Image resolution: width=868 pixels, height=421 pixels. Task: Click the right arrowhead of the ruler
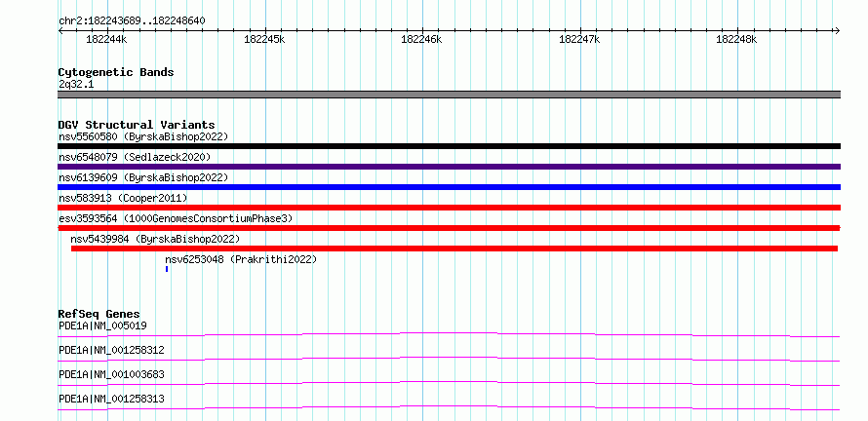tap(838, 30)
